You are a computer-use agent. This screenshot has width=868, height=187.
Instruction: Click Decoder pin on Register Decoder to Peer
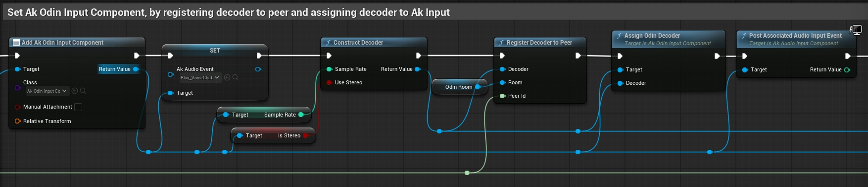502,69
